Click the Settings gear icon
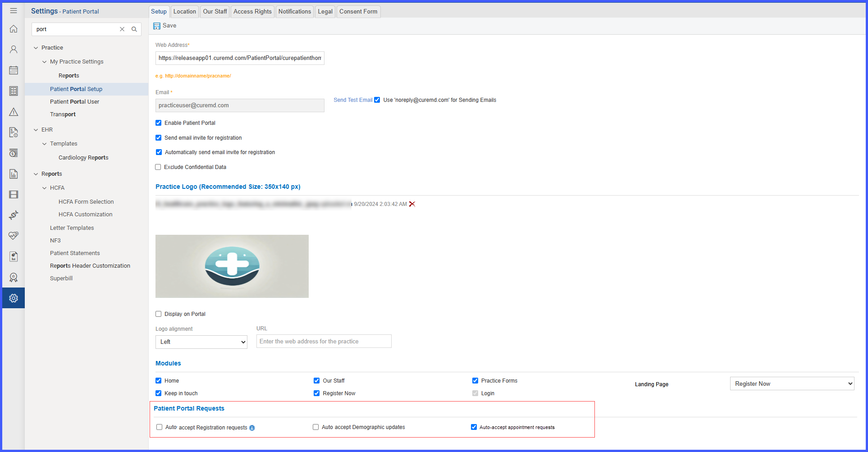The image size is (868, 452). click(14, 298)
